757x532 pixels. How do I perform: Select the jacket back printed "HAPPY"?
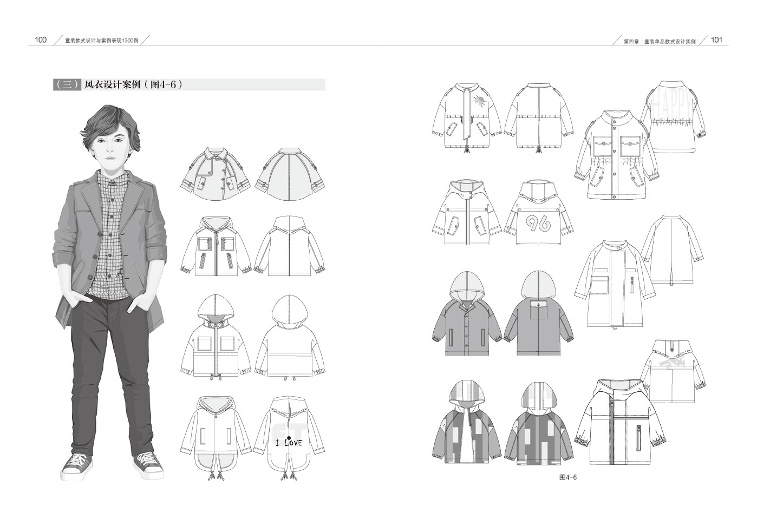click(675, 117)
